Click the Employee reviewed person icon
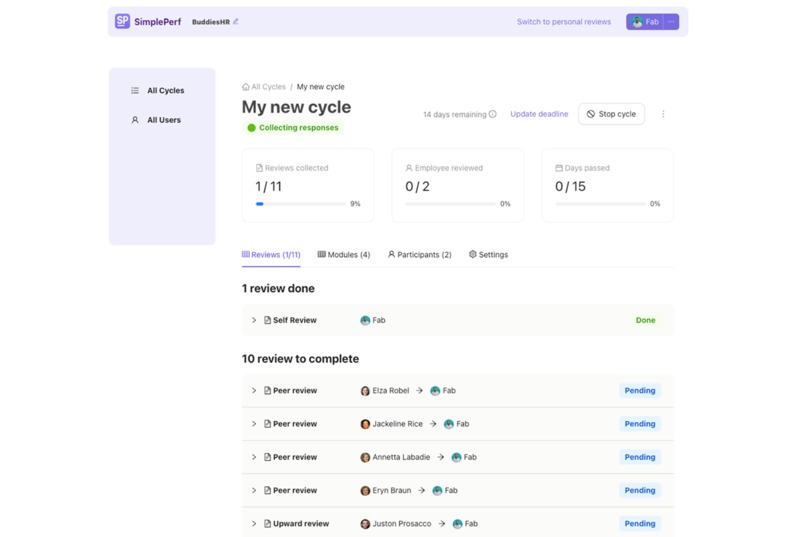Image resolution: width=806 pixels, height=537 pixels. 409,168
